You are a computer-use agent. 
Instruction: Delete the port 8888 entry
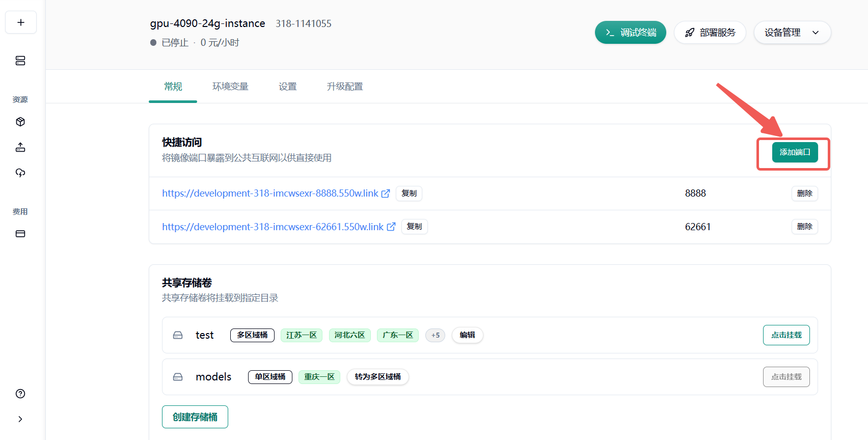click(x=804, y=194)
